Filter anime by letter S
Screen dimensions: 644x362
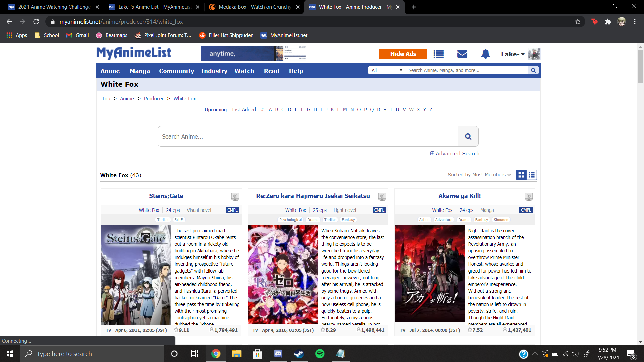pyautogui.click(x=385, y=110)
